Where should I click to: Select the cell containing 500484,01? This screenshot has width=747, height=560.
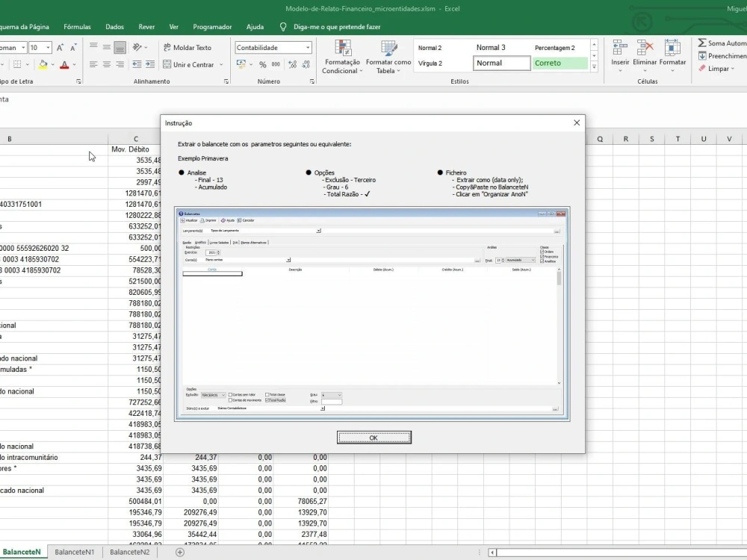(135, 501)
